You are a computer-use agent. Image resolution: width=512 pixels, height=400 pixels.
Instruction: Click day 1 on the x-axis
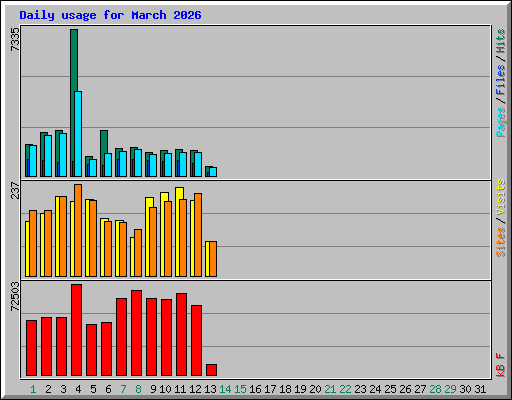33,389
